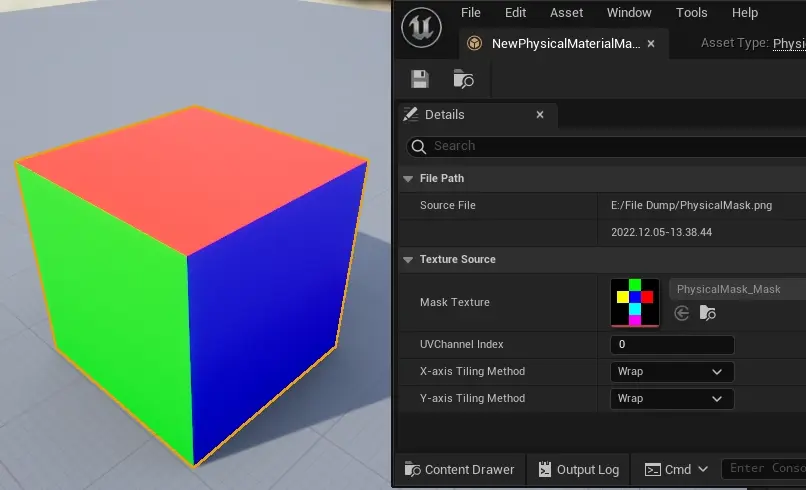Select the green face of the cube
This screenshot has width=806, height=490.
coord(116,308)
